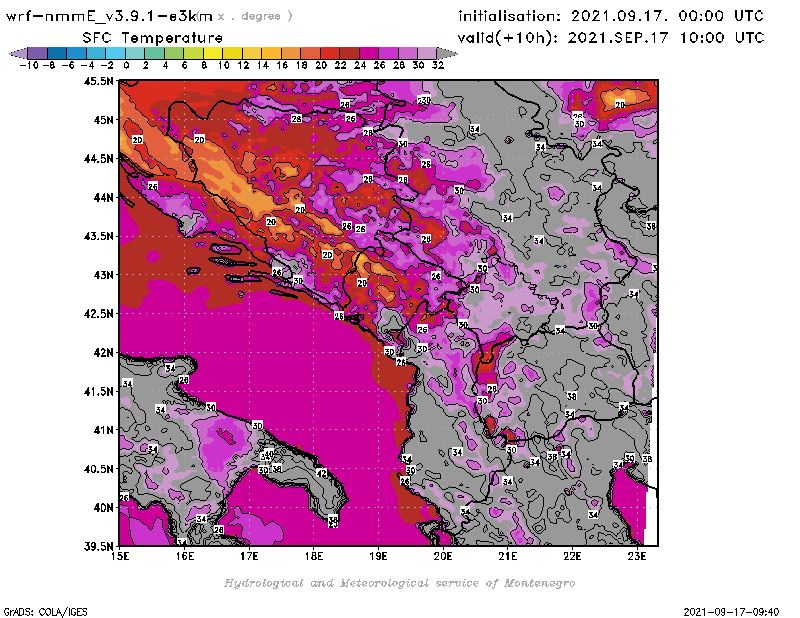Select the pale 30 to 32 legend swatch
Image resolution: width=800 pixels, height=618 pixels.
427,54
